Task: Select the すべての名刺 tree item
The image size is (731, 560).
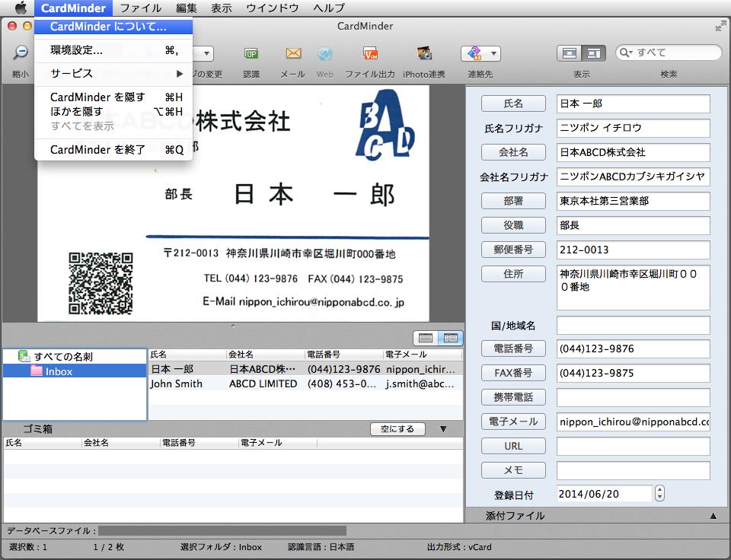Action: 63,356
